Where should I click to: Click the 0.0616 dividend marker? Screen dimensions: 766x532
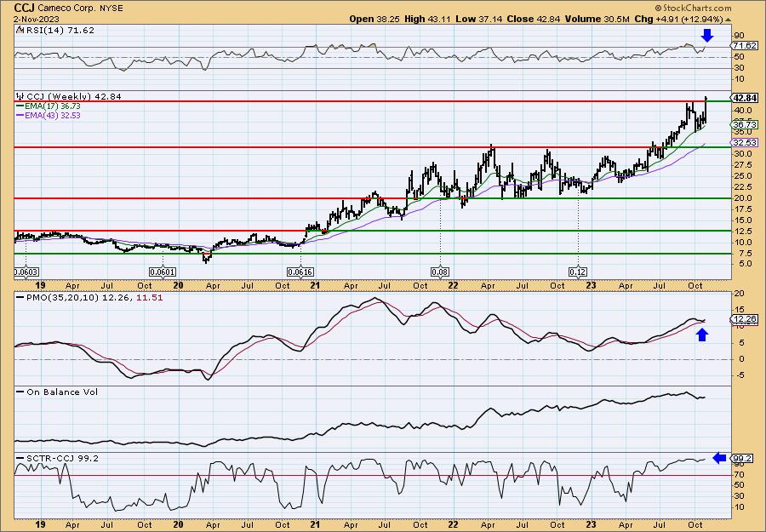(300, 272)
